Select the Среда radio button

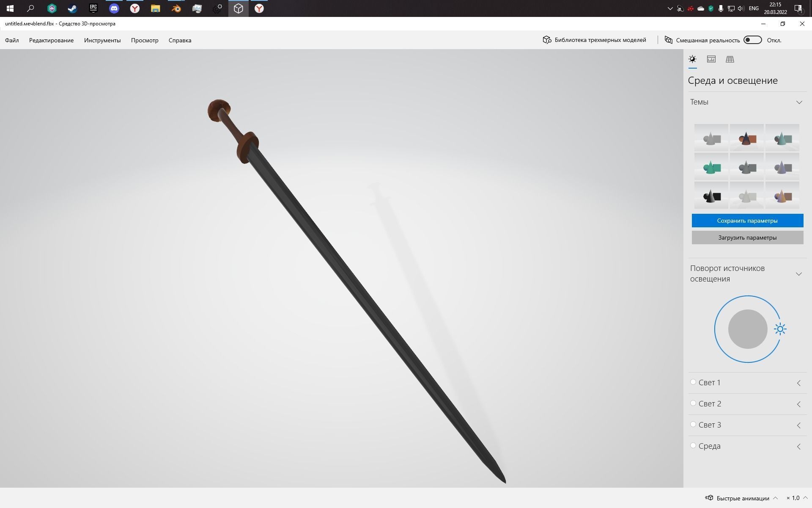pyautogui.click(x=693, y=445)
